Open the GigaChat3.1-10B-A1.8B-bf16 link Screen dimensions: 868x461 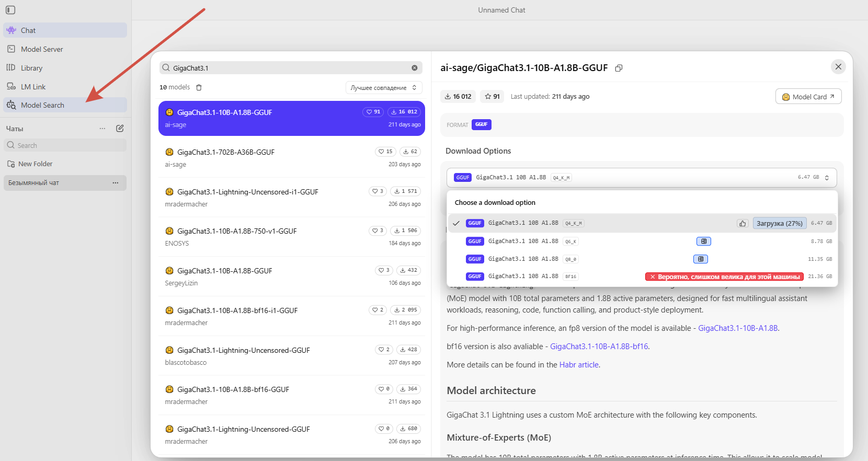pyautogui.click(x=599, y=347)
